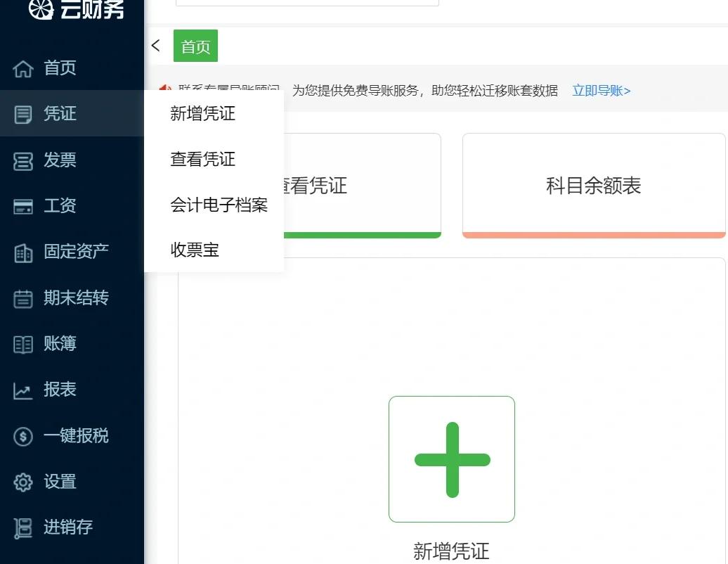Open the 设置 settings icon

pos(22,482)
